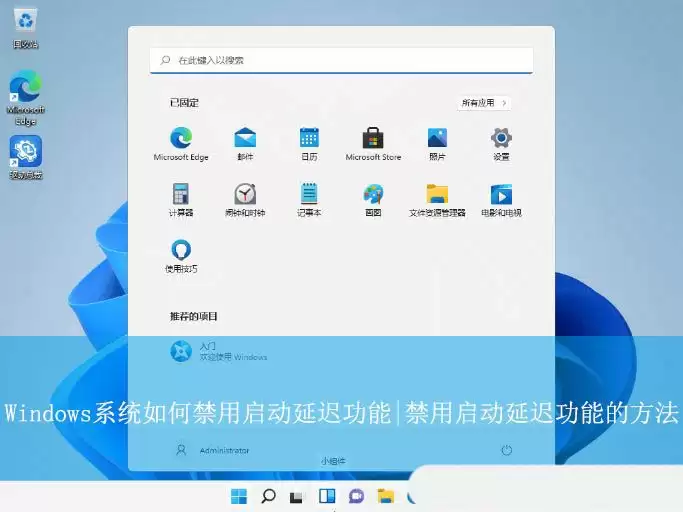This screenshot has width=683, height=512.
Task: Click the 已固定 pinned section heading
Action: pyautogui.click(x=184, y=103)
